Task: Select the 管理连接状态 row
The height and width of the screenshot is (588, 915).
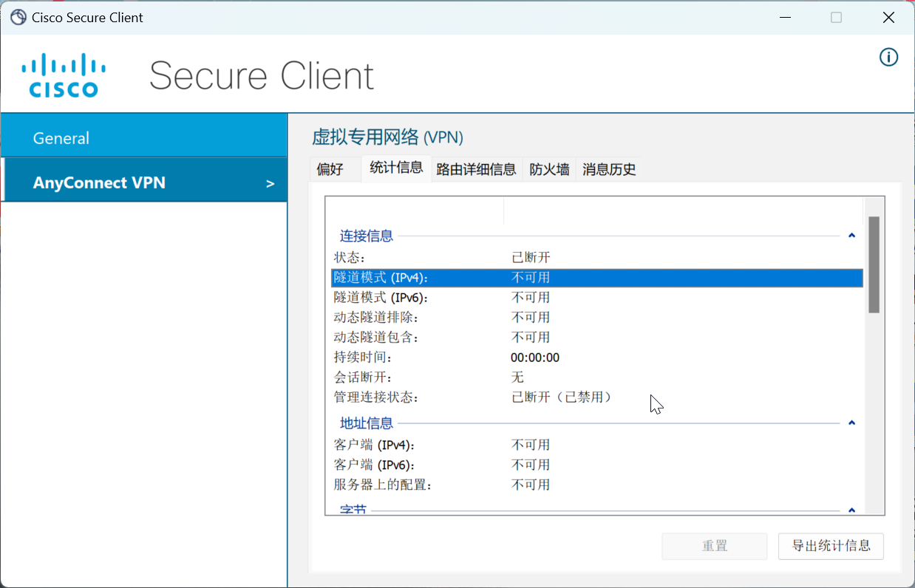Action: (597, 397)
